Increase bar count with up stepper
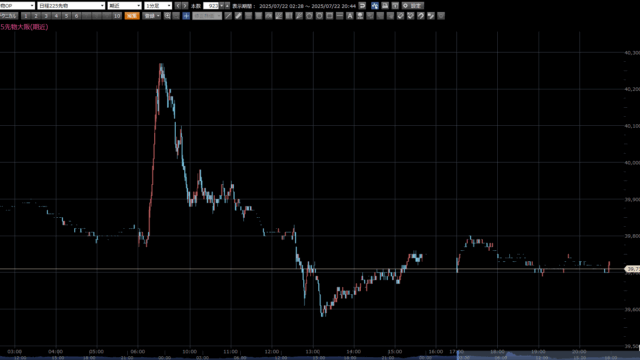 (x=227, y=6)
